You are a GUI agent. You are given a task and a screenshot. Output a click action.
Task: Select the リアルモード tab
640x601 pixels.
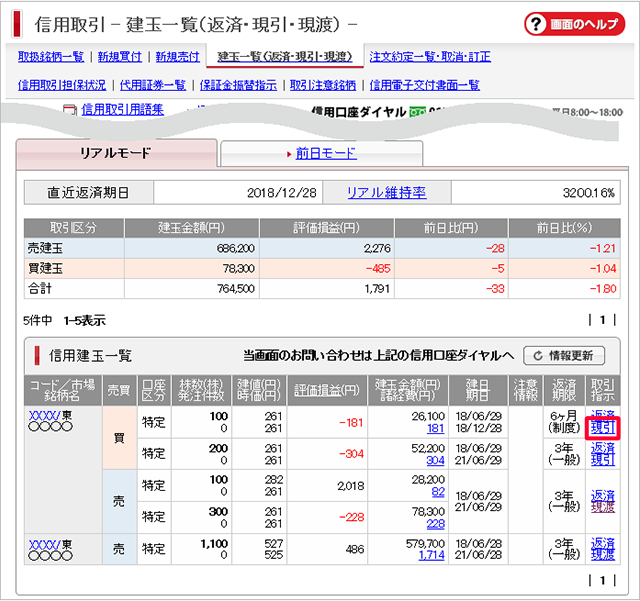(x=115, y=153)
